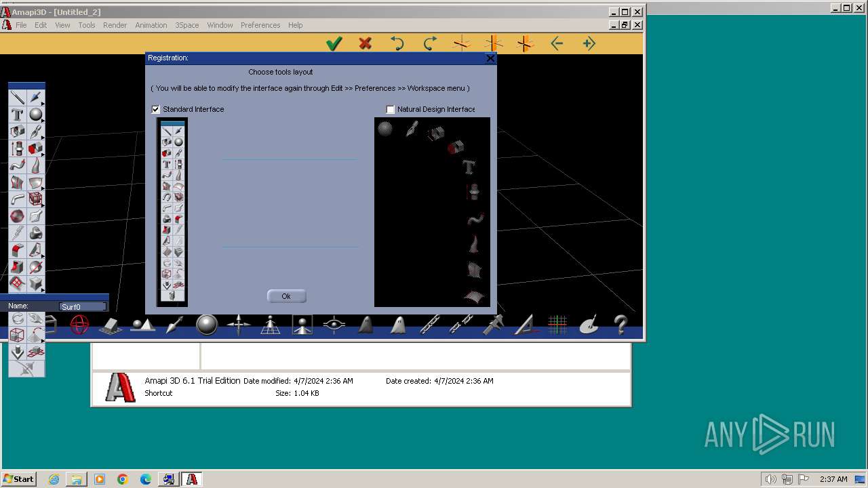The width and height of the screenshot is (868, 488).
Task: Open Internet Explorer from the taskbar
Action: [54, 479]
